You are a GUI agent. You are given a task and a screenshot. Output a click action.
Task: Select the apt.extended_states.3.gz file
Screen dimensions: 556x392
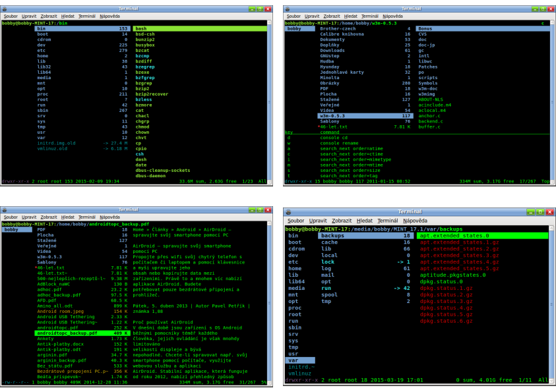459,256
